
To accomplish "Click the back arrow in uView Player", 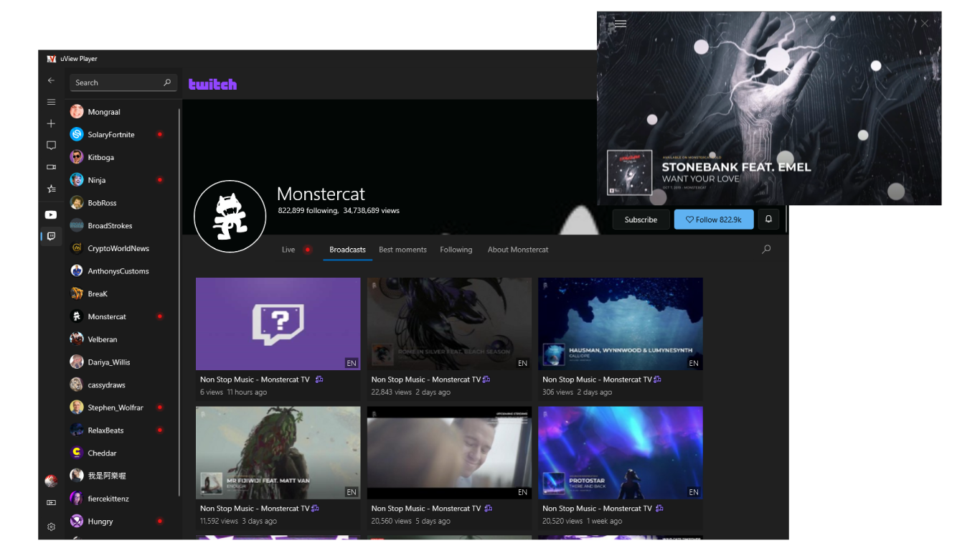I will [51, 80].
